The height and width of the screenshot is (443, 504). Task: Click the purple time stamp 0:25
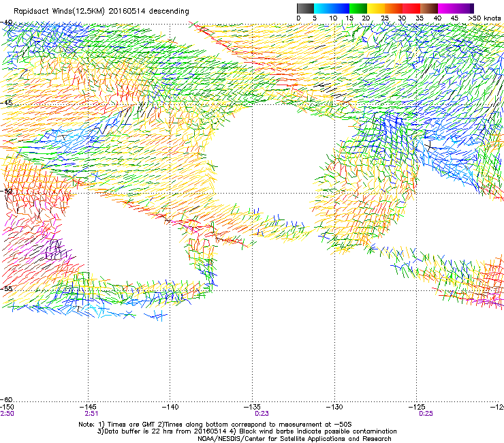(426, 414)
